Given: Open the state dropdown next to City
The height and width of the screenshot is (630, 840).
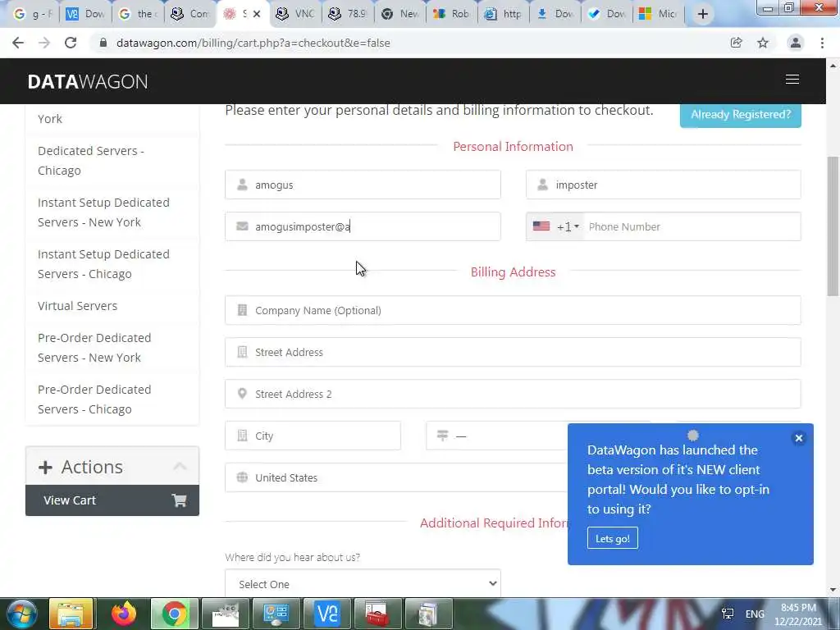Looking at the screenshot, I should coord(496,436).
